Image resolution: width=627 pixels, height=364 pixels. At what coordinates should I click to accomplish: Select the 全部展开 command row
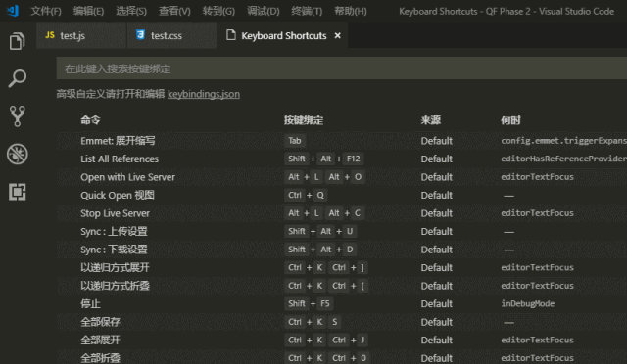tap(342, 340)
